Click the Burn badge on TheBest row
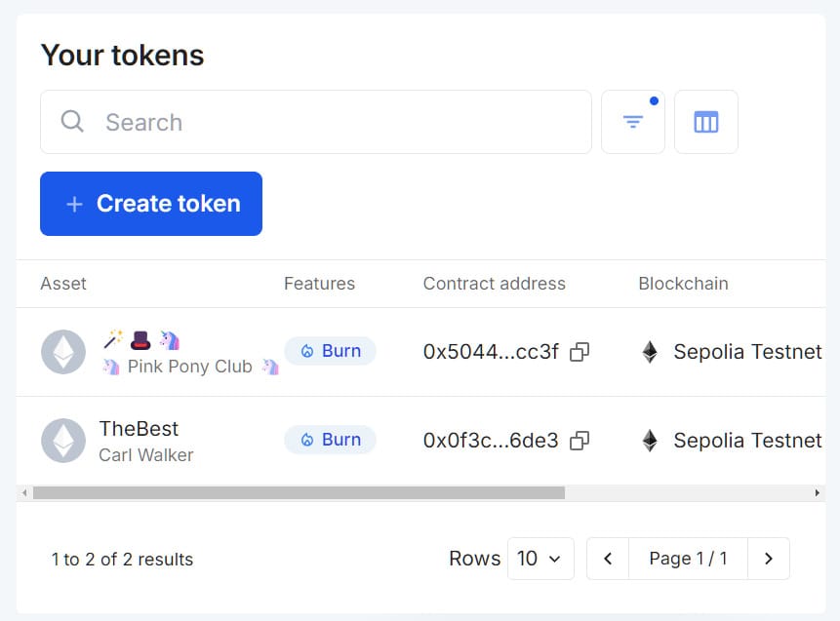840x621 pixels. pyautogui.click(x=330, y=441)
